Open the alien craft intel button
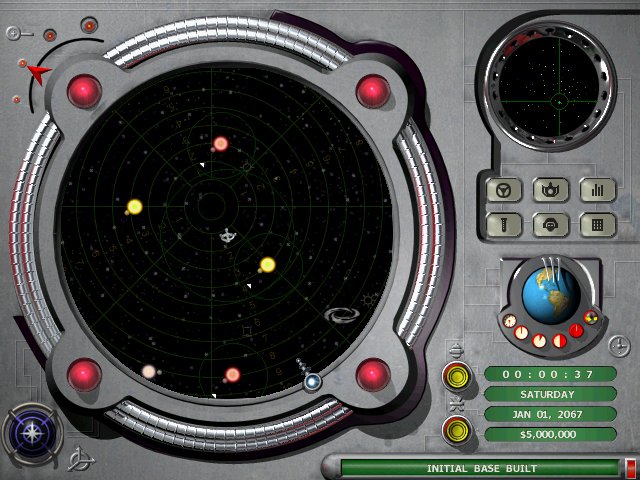Viewport: 640px width, 480px height. click(x=551, y=190)
